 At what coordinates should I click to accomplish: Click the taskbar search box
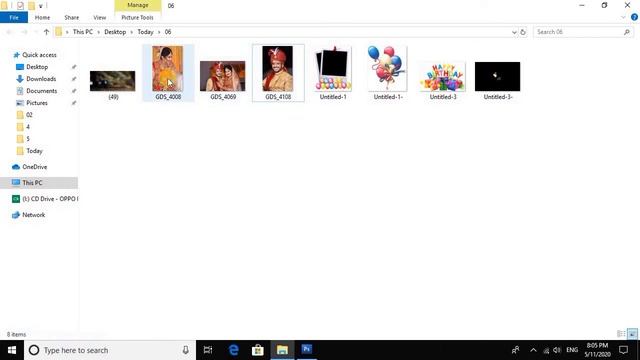point(110,350)
